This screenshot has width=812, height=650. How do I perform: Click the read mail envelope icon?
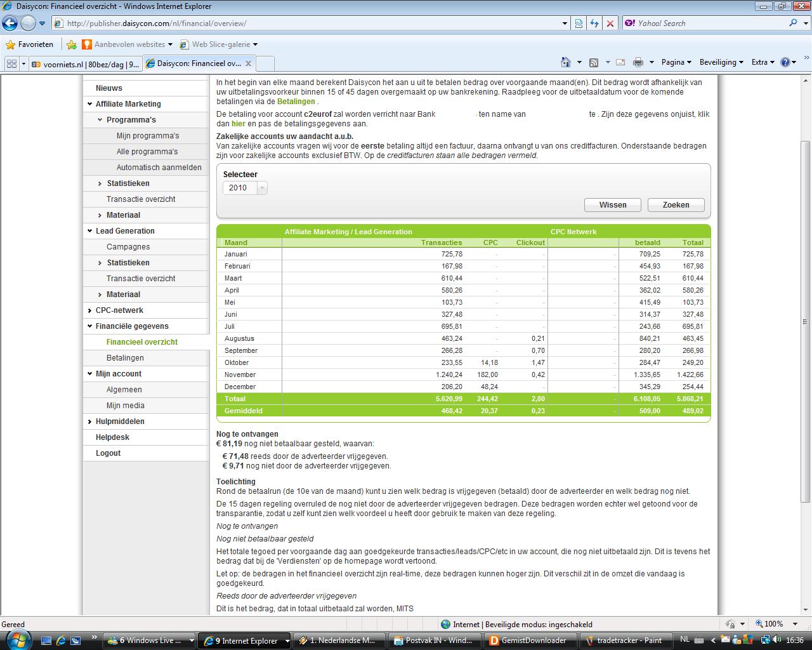620,62
